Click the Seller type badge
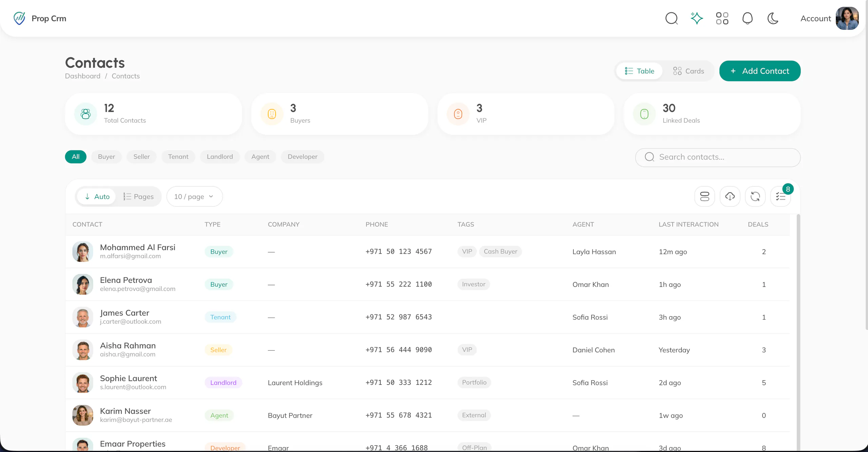The height and width of the screenshot is (452, 868). pos(218,350)
